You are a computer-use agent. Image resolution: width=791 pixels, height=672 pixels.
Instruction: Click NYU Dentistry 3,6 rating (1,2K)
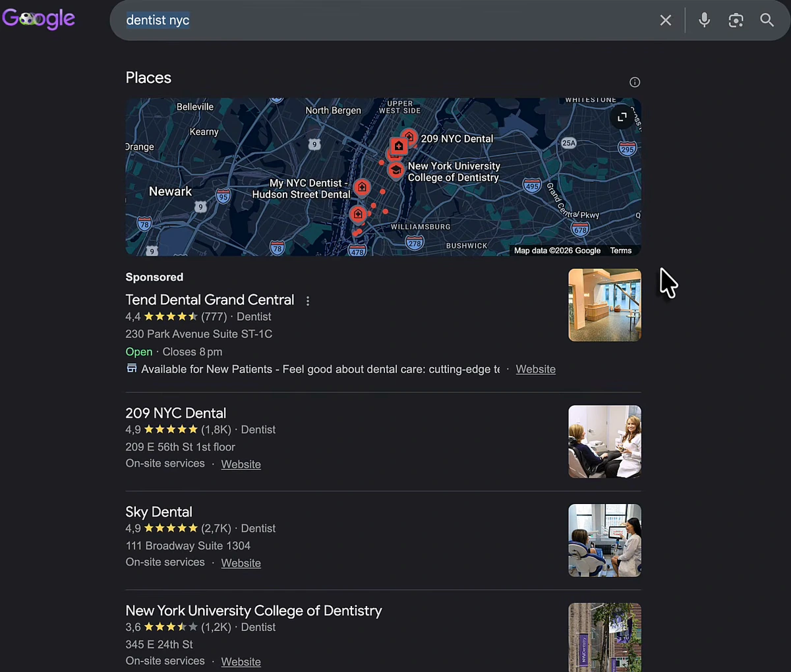(178, 627)
